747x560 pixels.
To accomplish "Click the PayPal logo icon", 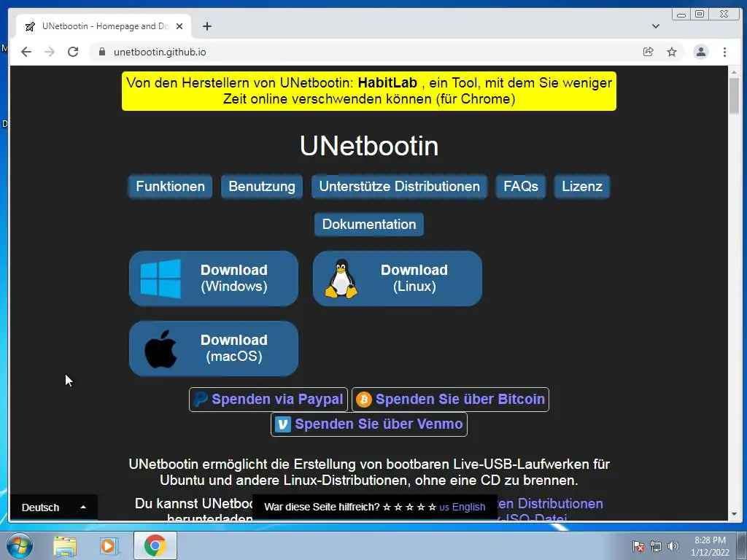I will (x=201, y=399).
